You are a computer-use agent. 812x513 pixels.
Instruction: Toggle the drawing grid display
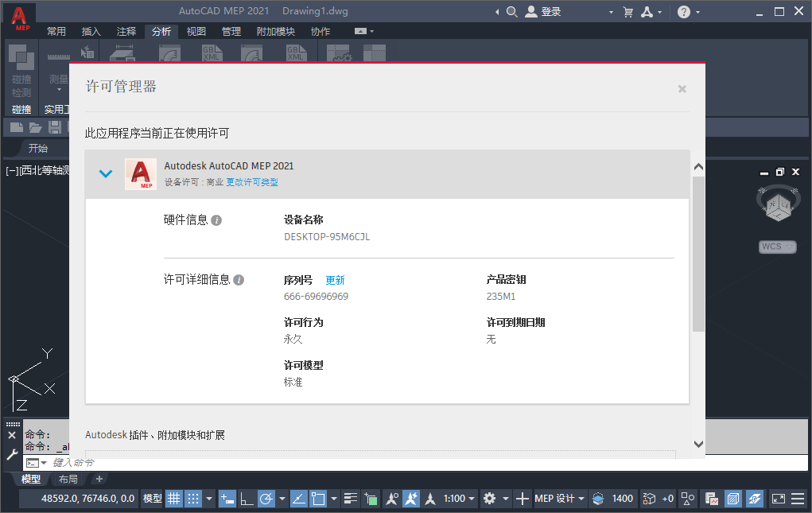(173, 499)
